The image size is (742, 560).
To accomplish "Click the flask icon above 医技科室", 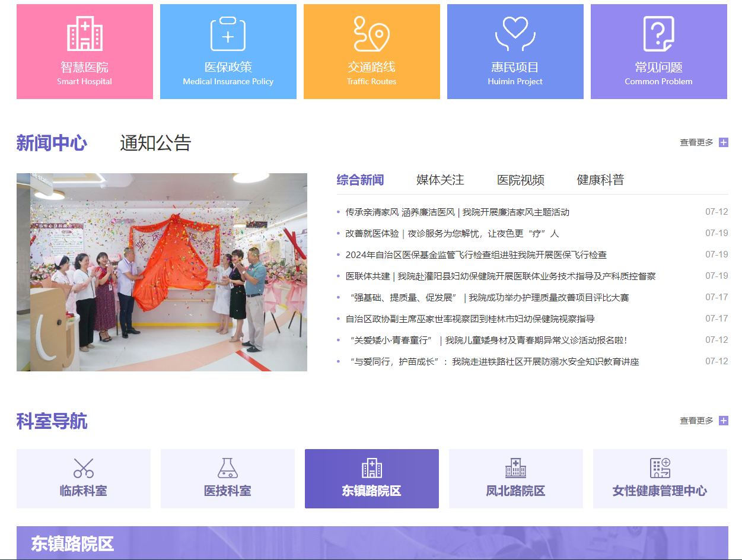I will [228, 468].
